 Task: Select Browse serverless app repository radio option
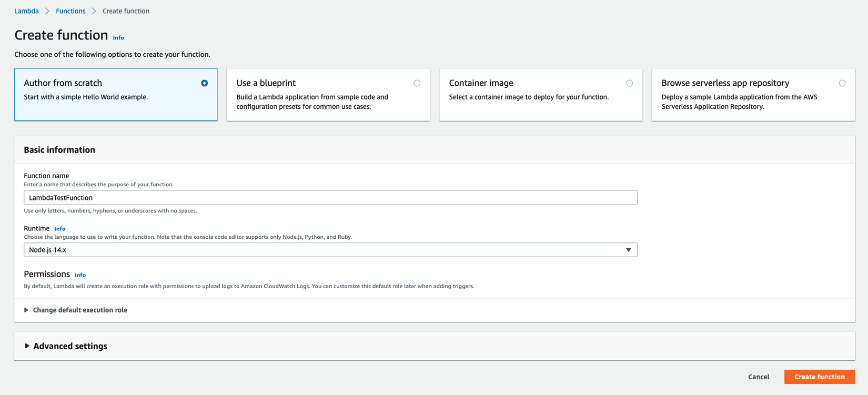click(842, 83)
